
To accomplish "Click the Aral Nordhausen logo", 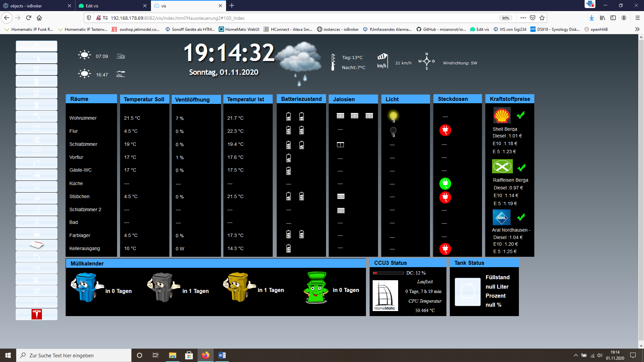I will pyautogui.click(x=501, y=217).
